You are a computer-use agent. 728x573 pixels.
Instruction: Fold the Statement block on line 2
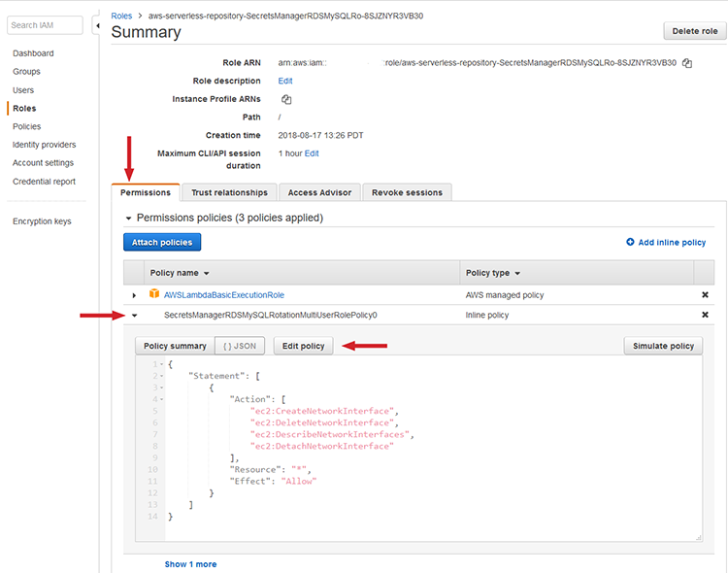click(161, 376)
